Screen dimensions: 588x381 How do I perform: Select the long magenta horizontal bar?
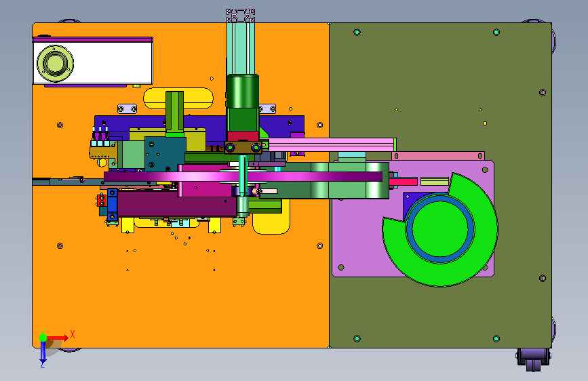243,177
